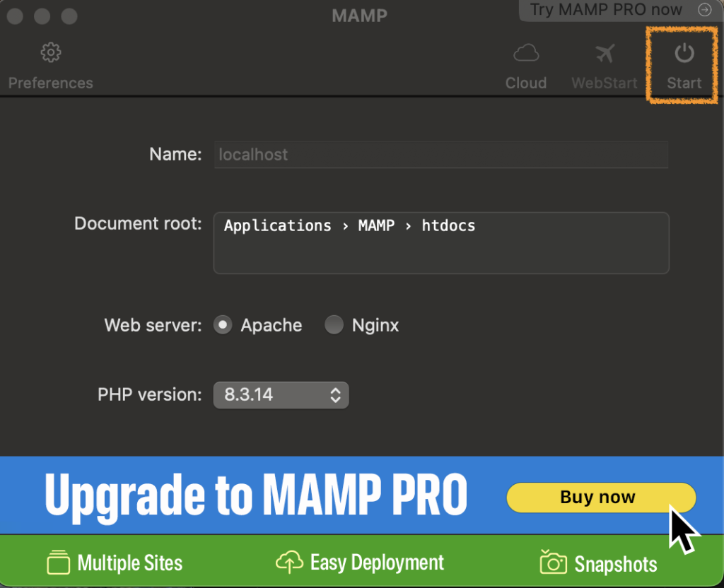
Task: Open the PHP version 8.3.14 dropdown
Action: [281, 395]
